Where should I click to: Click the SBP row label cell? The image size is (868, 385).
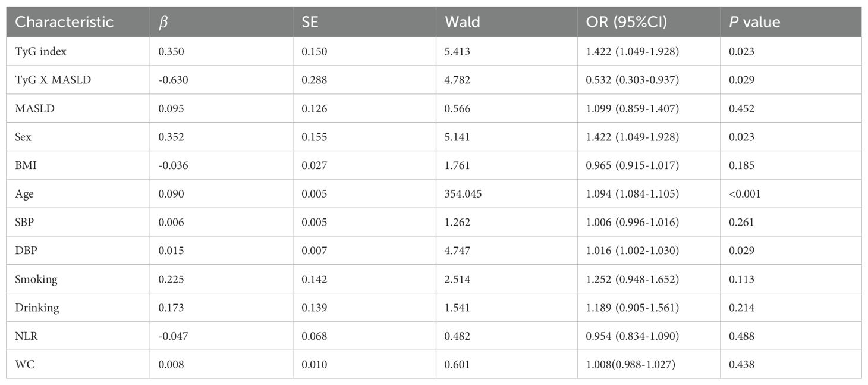(24, 223)
